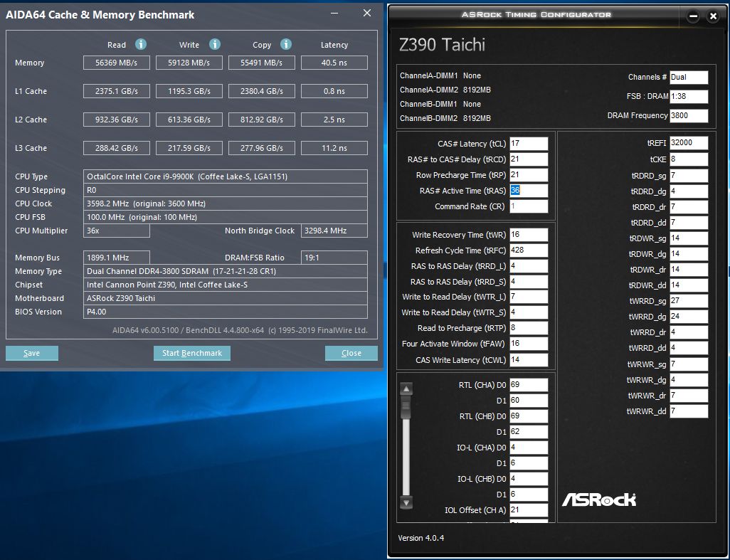Click the tWTR_L value field
The height and width of the screenshot is (560, 730).
529,297
